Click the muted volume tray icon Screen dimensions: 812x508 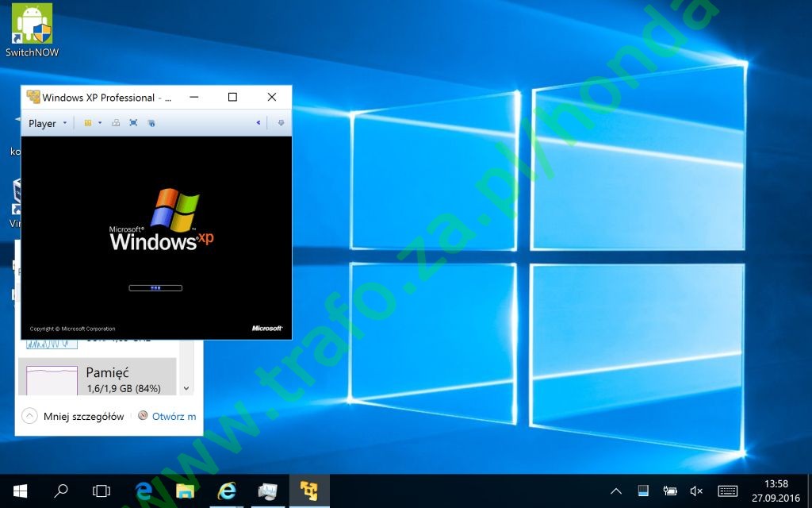pyautogui.click(x=696, y=491)
